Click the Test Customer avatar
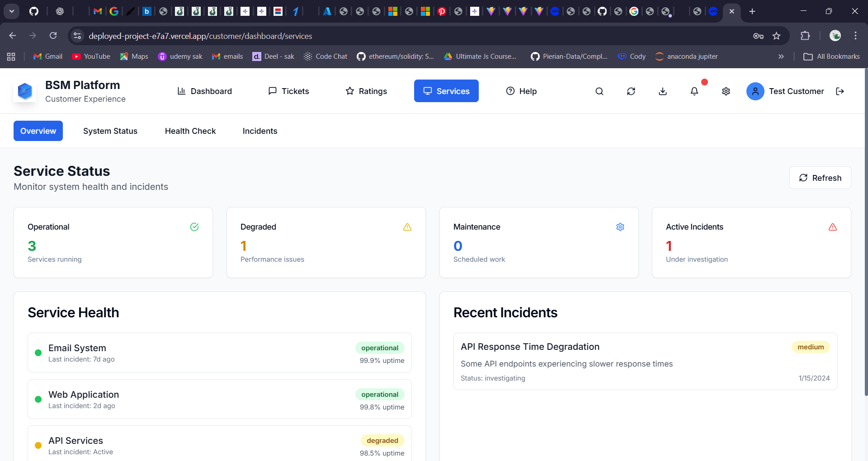The image size is (868, 461). (755, 91)
